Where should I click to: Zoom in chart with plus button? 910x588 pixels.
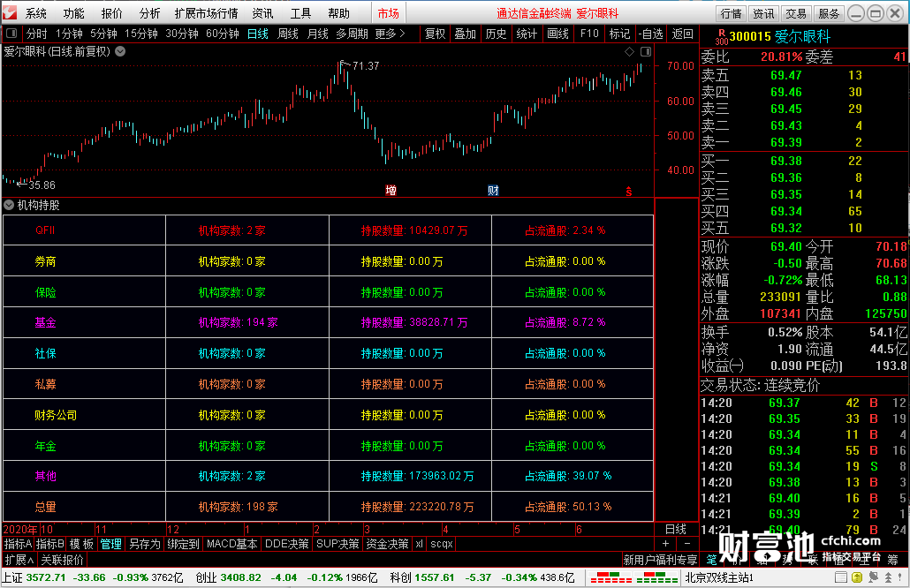pos(665,544)
